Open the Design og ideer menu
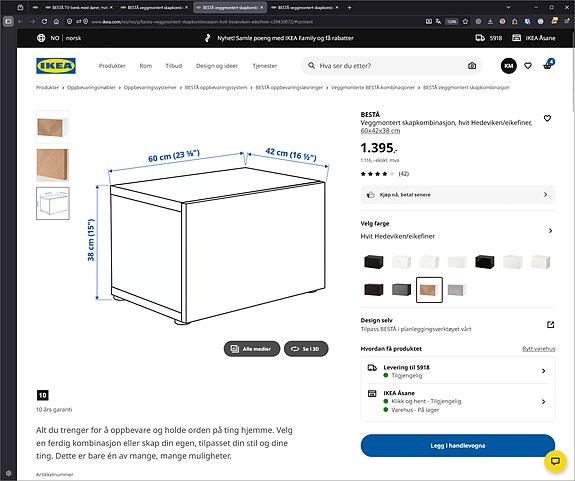 coord(217,66)
